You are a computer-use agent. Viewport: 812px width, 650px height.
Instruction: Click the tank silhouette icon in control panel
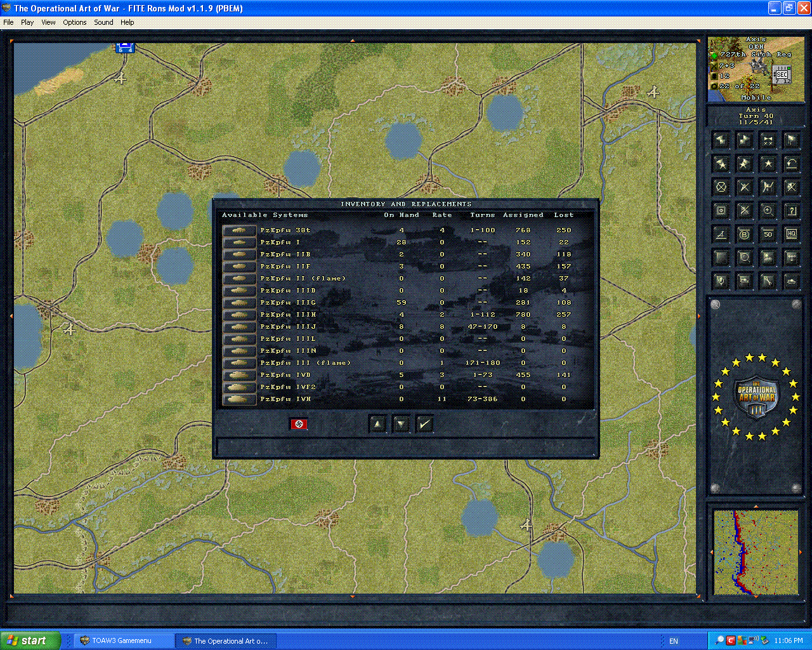click(x=791, y=281)
